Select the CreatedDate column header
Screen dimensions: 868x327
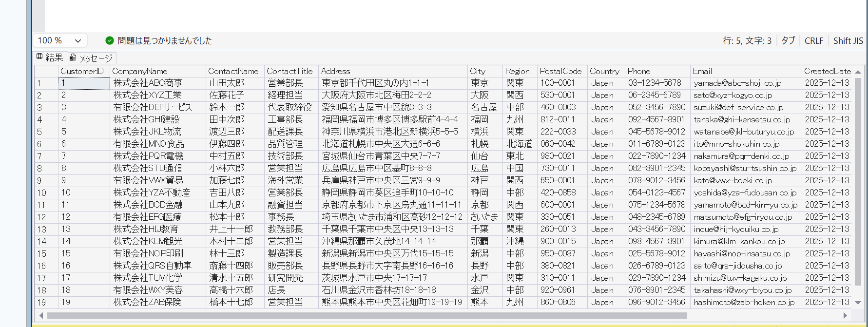(828, 71)
